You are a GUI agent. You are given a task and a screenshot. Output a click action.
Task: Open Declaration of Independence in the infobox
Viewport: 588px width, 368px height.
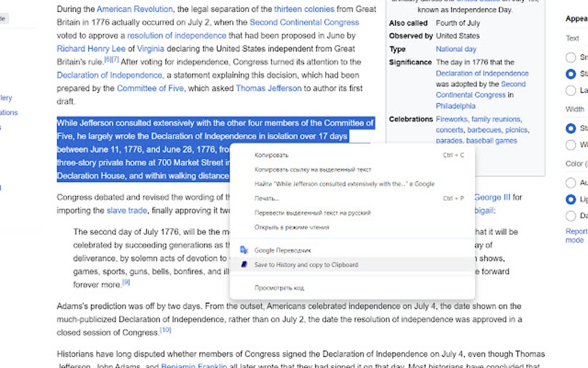482,73
